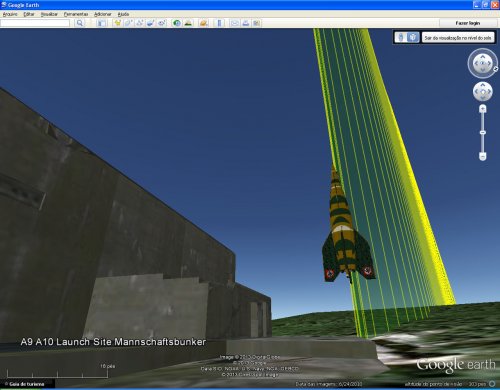
Task: Start the record tour tool
Action: pos(162,23)
